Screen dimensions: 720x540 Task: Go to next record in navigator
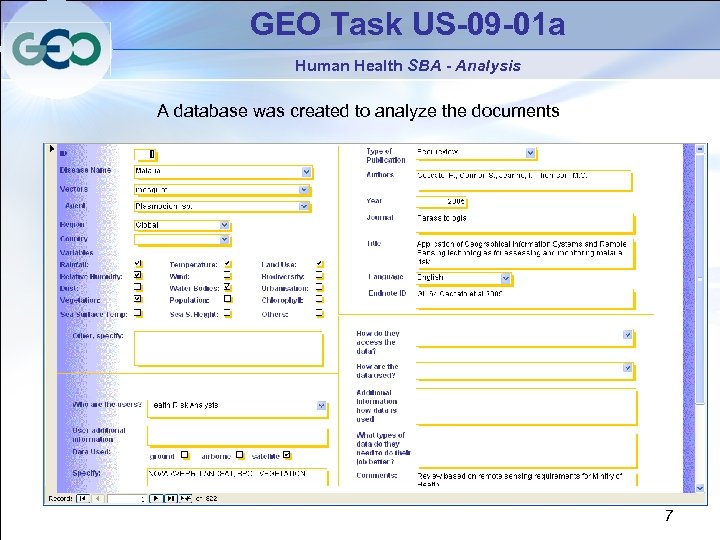(156, 498)
